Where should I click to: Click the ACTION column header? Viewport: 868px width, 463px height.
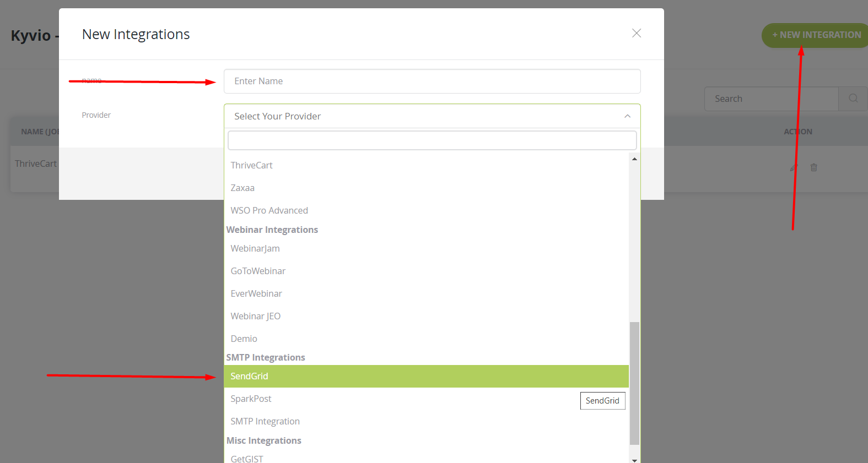click(798, 132)
